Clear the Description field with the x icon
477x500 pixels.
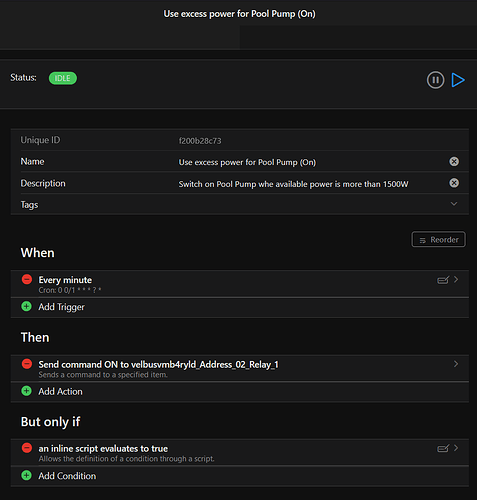click(454, 183)
